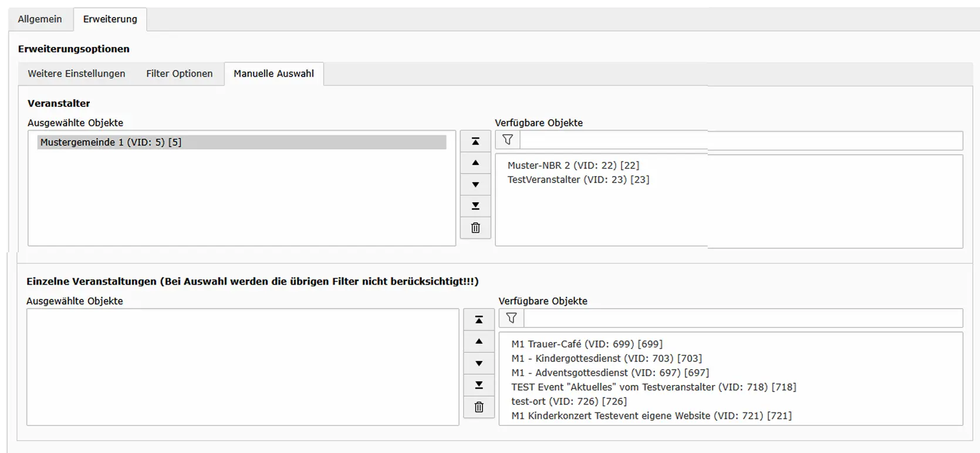Switch to the Allgemein tab

[40, 19]
